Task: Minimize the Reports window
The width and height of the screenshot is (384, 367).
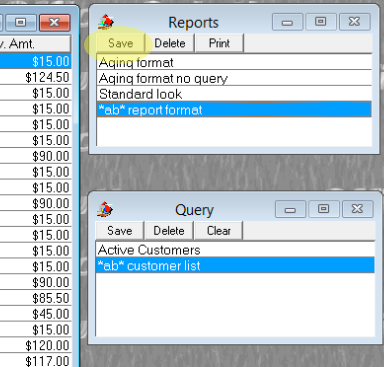Action: [x=287, y=22]
